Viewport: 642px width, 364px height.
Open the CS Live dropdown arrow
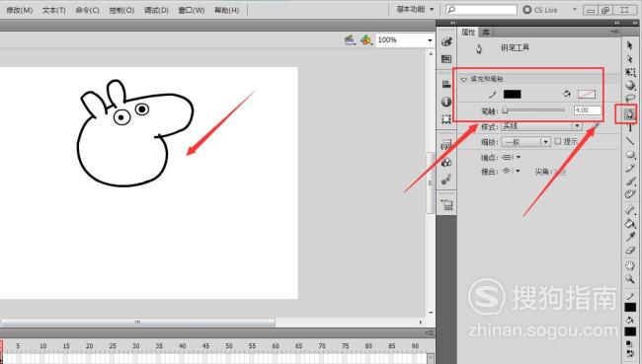pyautogui.click(x=575, y=10)
